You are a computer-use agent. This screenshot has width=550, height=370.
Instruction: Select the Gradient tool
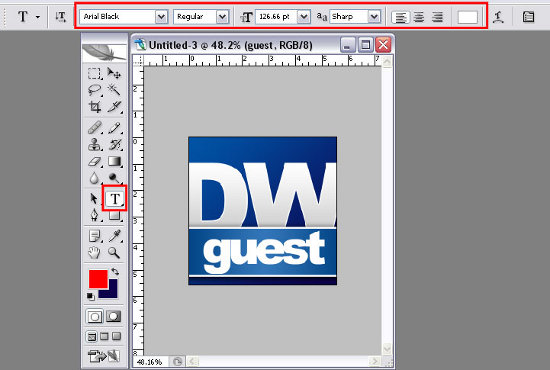pos(114,161)
